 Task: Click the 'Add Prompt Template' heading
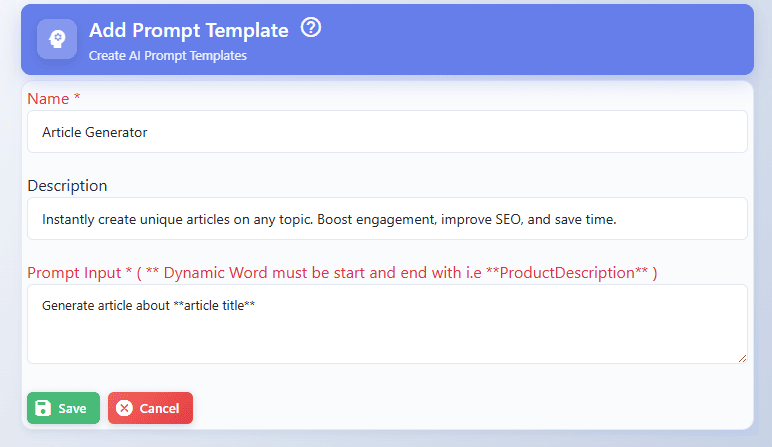click(189, 31)
